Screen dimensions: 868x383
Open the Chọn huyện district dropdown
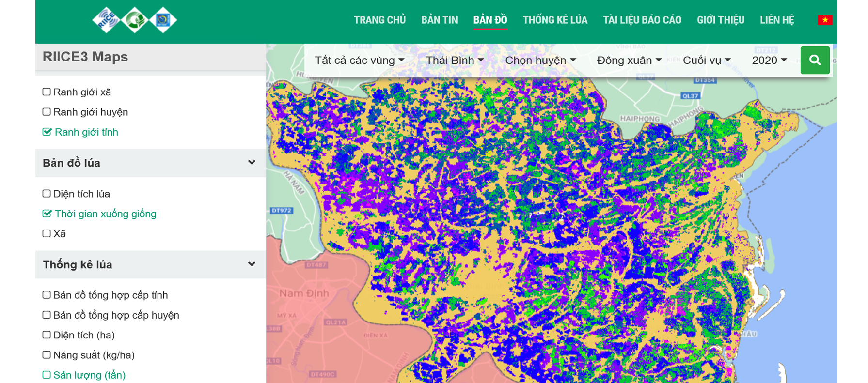(540, 61)
